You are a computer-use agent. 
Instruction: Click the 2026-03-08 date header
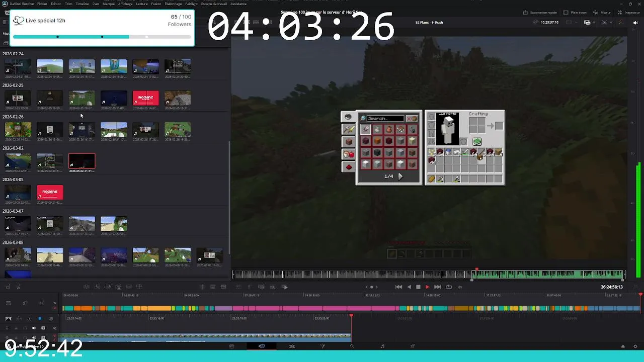(x=13, y=242)
